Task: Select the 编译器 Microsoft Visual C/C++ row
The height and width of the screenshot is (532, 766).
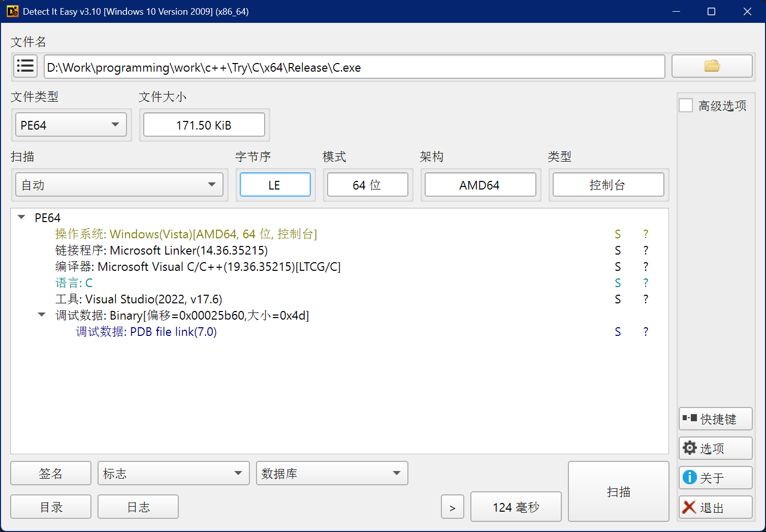Action: click(x=198, y=266)
